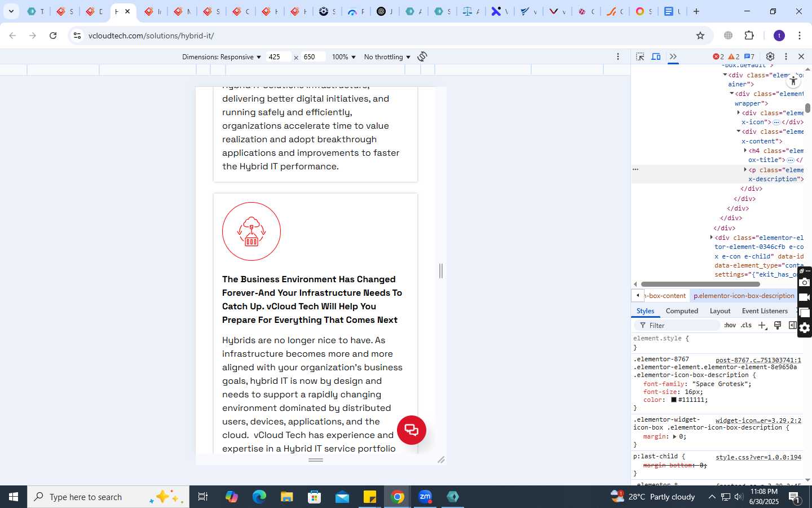Open the DevTools customize three-dot menu
This screenshot has height=508, width=812.
(786, 56)
